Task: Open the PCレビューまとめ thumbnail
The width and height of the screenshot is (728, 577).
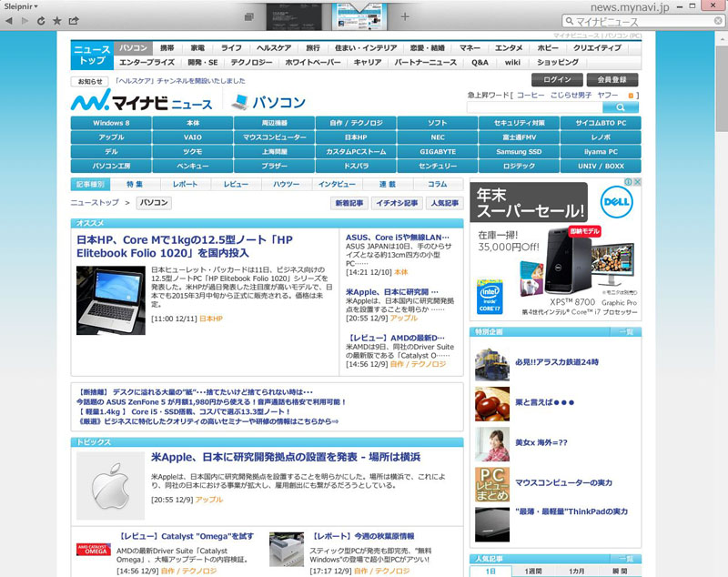Action: 492,484
